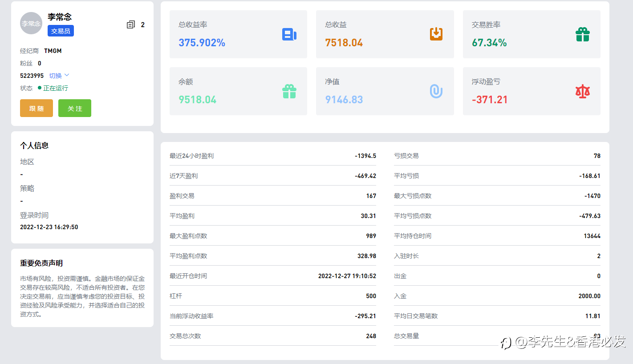This screenshot has width=633, height=364.
Task: Click the 重要免责声明 heading
Action: coord(41,263)
